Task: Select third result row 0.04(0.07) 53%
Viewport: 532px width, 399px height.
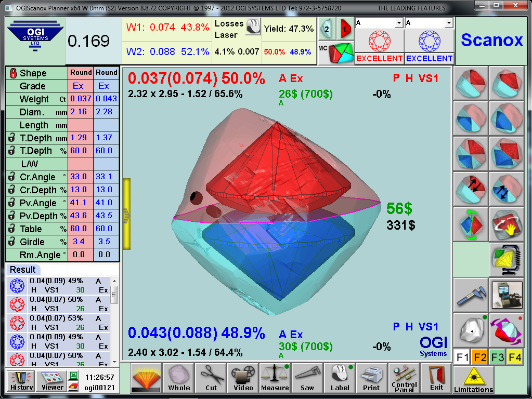Action: [x=58, y=323]
